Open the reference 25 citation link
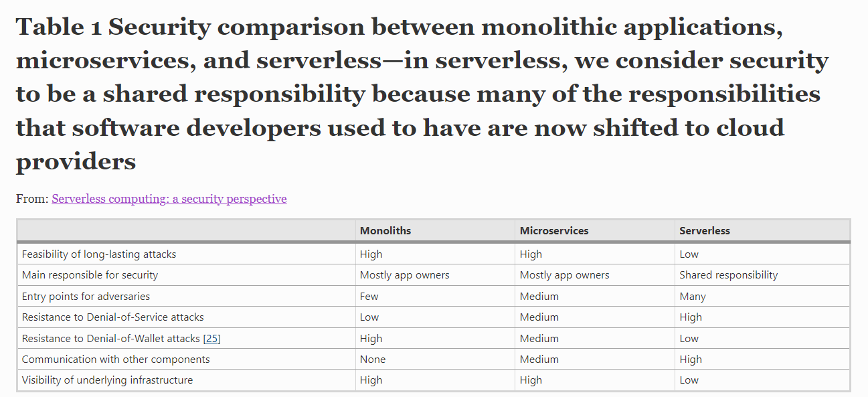Image resolution: width=868 pixels, height=397 pixels. [211, 339]
